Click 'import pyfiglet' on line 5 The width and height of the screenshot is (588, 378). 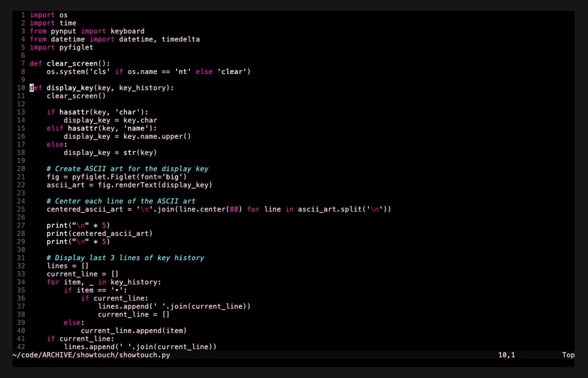(62, 47)
